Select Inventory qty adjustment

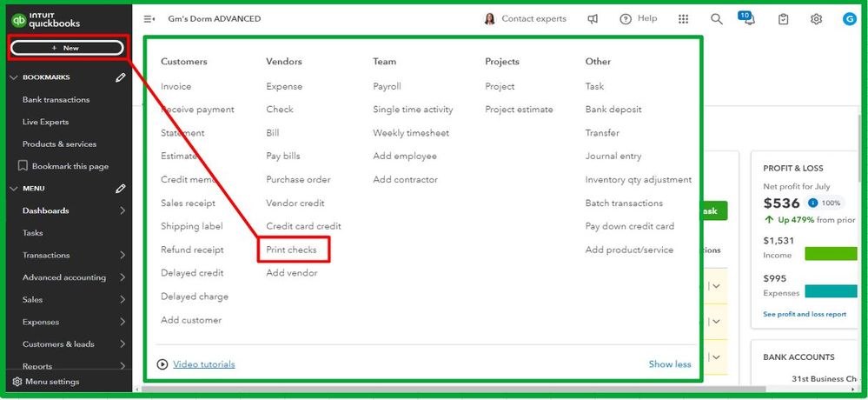point(639,179)
